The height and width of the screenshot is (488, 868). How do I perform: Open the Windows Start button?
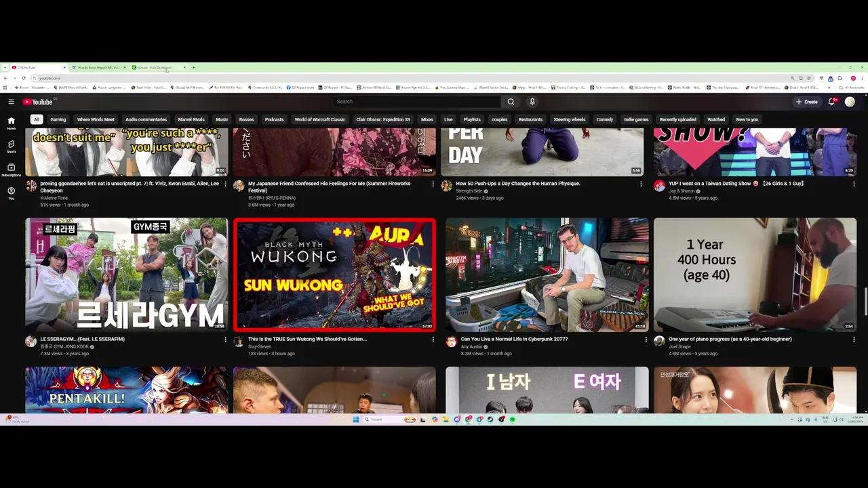[x=355, y=420]
